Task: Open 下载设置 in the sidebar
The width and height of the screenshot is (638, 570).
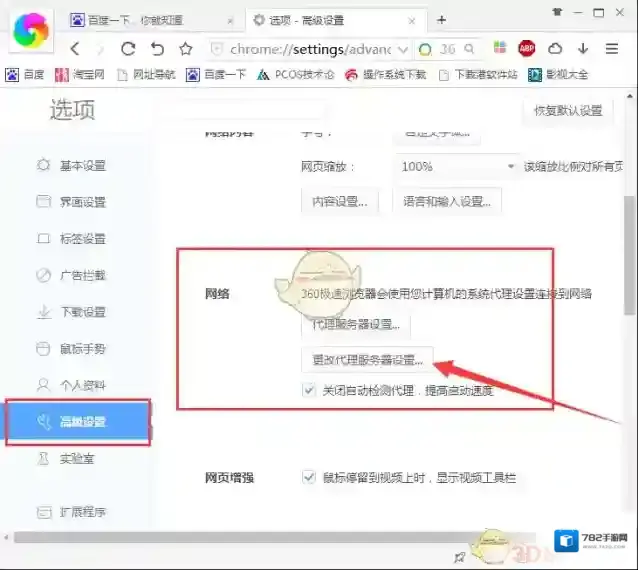Action: point(71,312)
